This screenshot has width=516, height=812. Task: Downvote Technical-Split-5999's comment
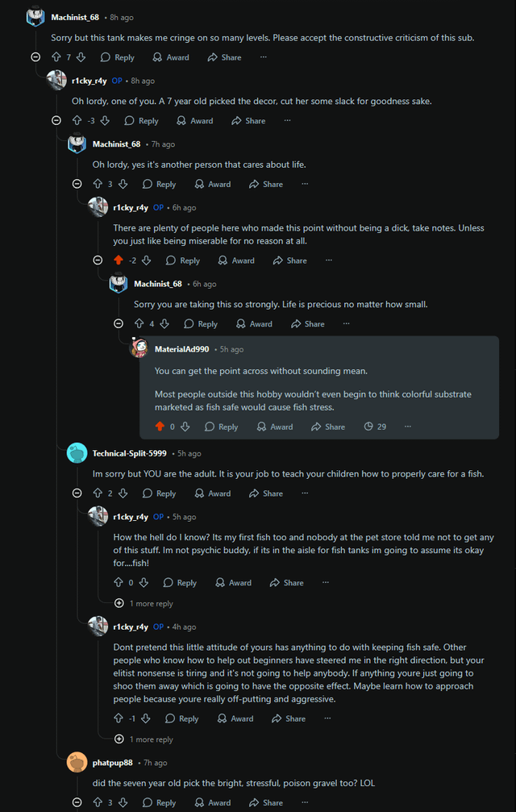[123, 493]
